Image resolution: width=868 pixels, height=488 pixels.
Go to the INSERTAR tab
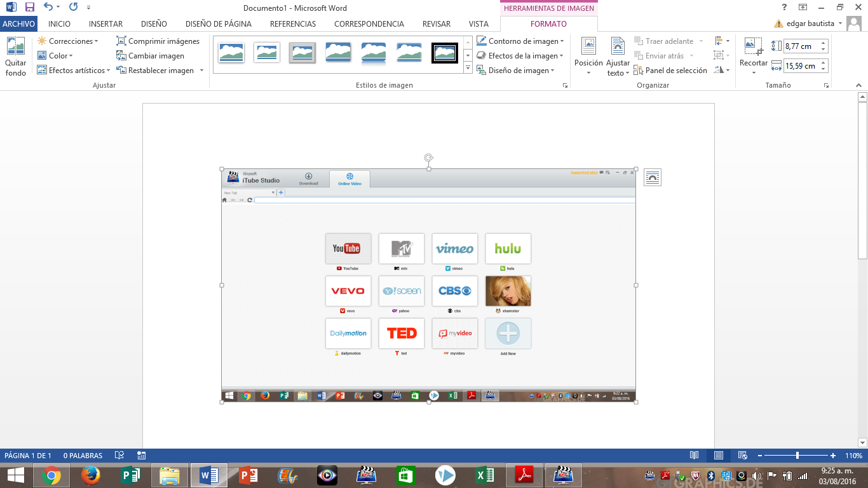tap(105, 24)
